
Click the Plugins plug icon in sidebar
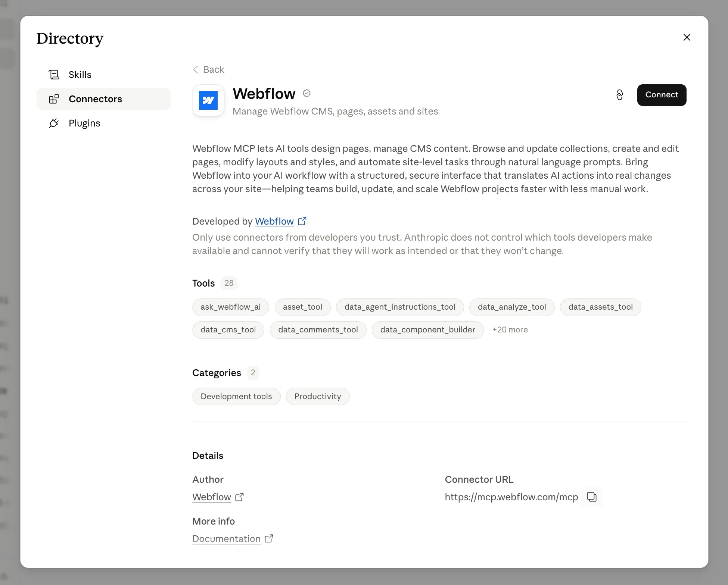coord(54,123)
